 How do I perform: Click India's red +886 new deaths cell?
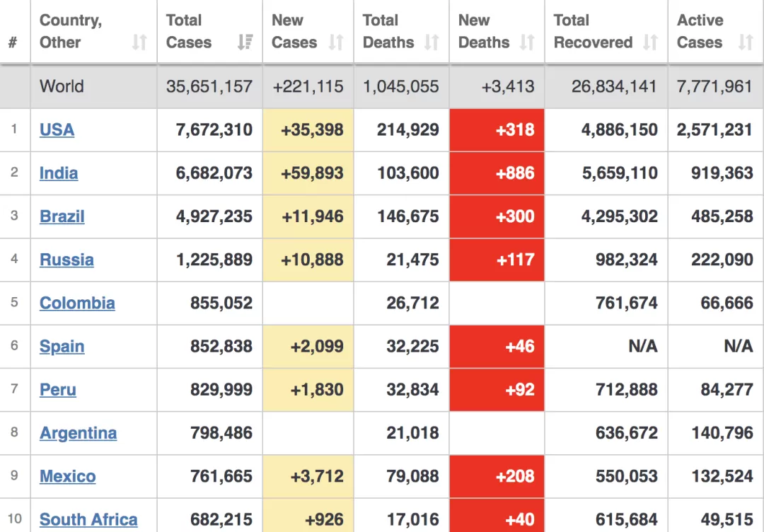point(497,173)
